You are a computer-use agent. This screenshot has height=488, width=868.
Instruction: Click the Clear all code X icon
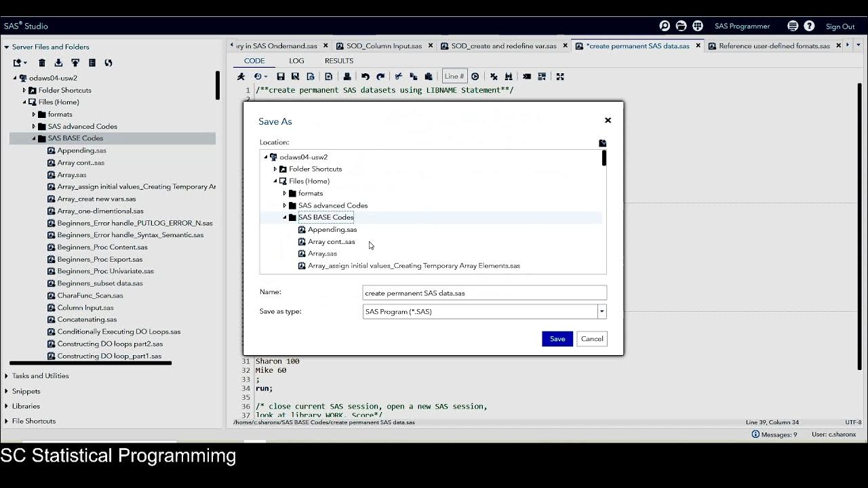point(494,77)
